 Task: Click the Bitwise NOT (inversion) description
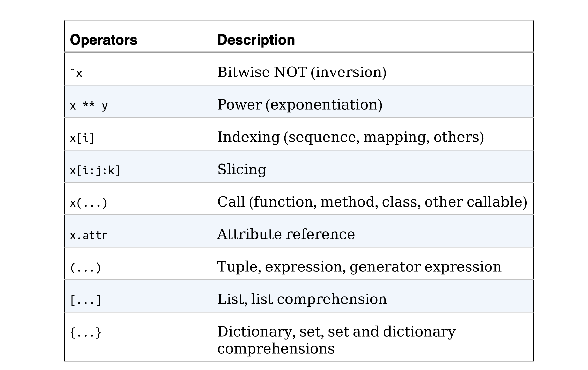point(302,72)
